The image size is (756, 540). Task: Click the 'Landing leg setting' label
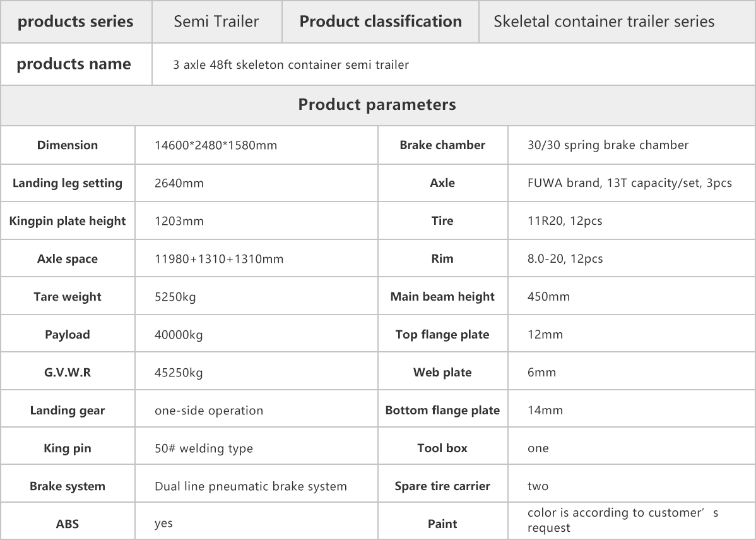tap(68, 183)
